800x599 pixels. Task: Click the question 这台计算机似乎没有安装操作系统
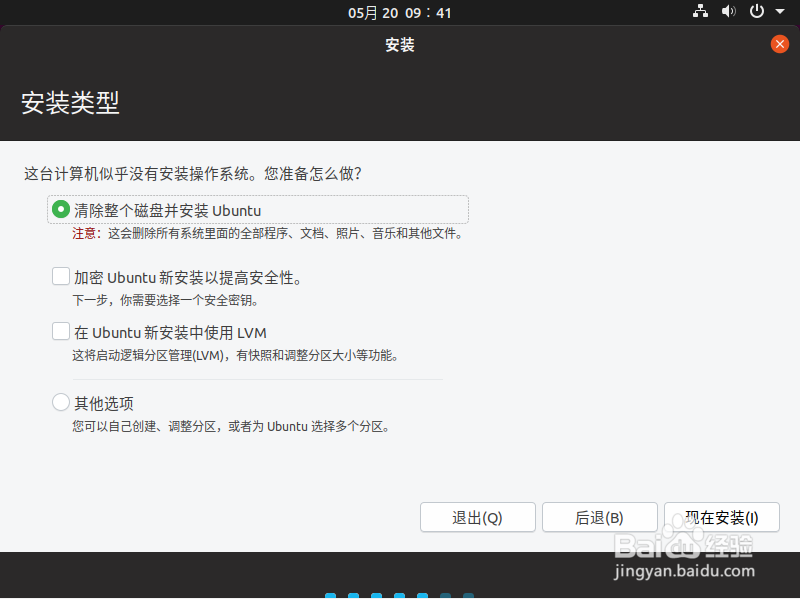(193, 173)
